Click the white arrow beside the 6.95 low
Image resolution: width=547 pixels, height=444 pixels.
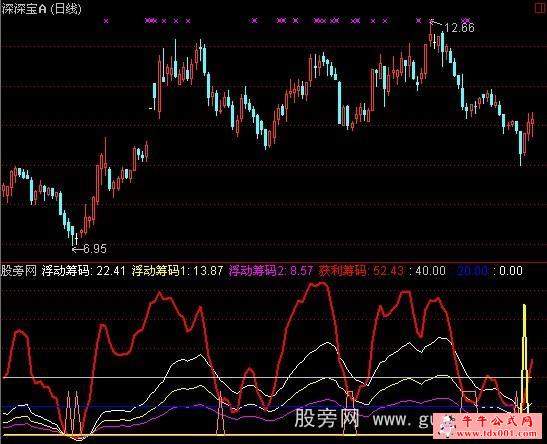click(x=77, y=249)
